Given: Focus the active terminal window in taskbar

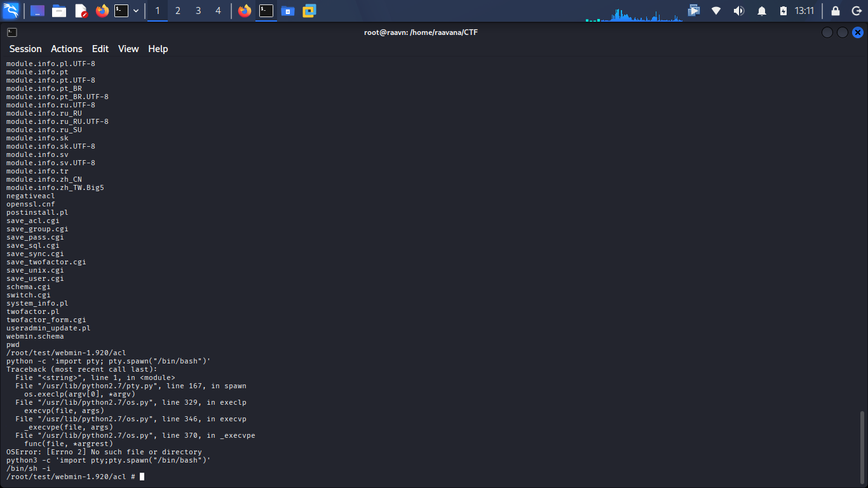Looking at the screenshot, I should pos(266,11).
